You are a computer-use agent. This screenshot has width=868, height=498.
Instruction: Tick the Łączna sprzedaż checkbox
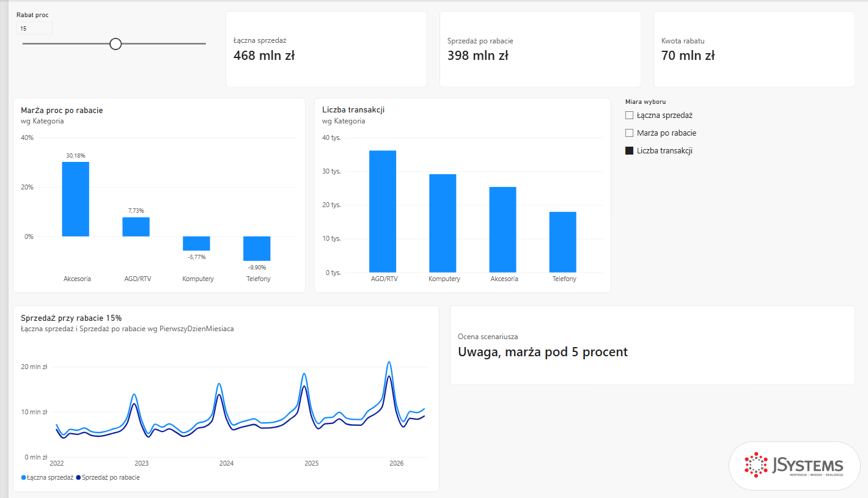point(629,115)
